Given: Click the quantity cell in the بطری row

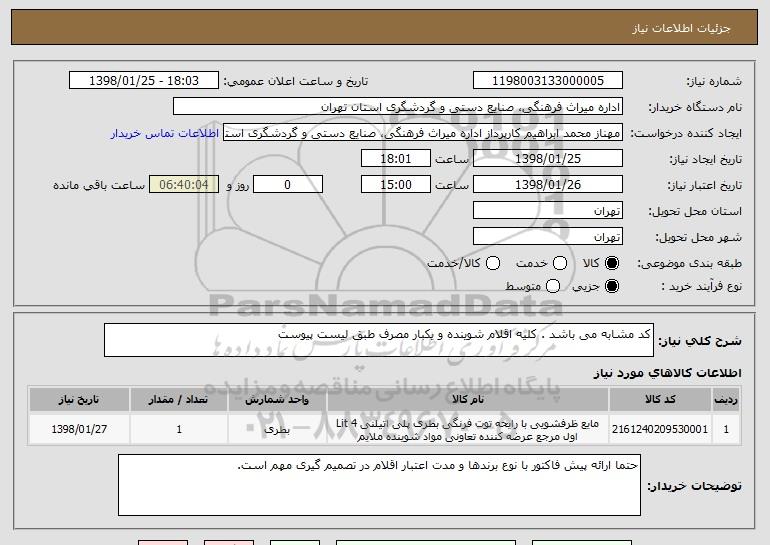Looking at the screenshot, I should [x=179, y=429].
